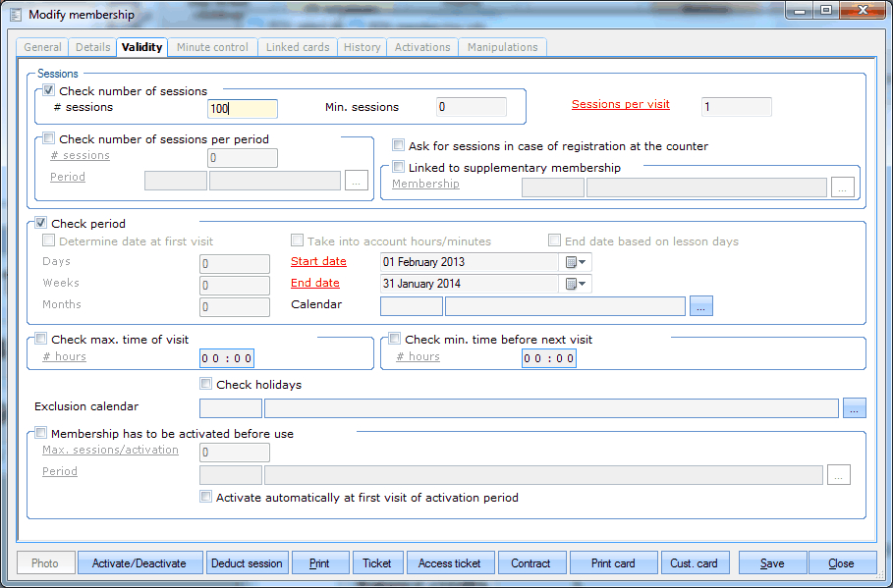Click the Photo button at bottom left
Image resolution: width=893 pixels, height=588 pixels.
(45, 562)
